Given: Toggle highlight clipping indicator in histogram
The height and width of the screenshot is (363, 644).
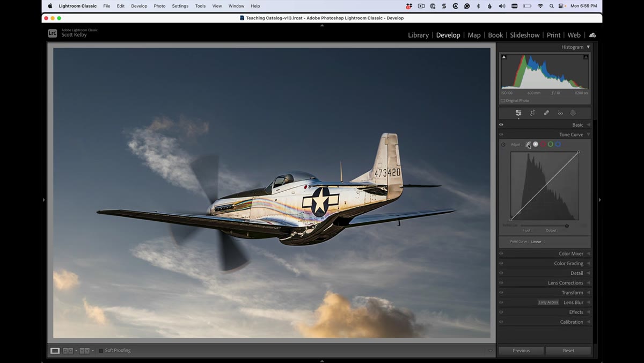Looking at the screenshot, I should (586, 57).
